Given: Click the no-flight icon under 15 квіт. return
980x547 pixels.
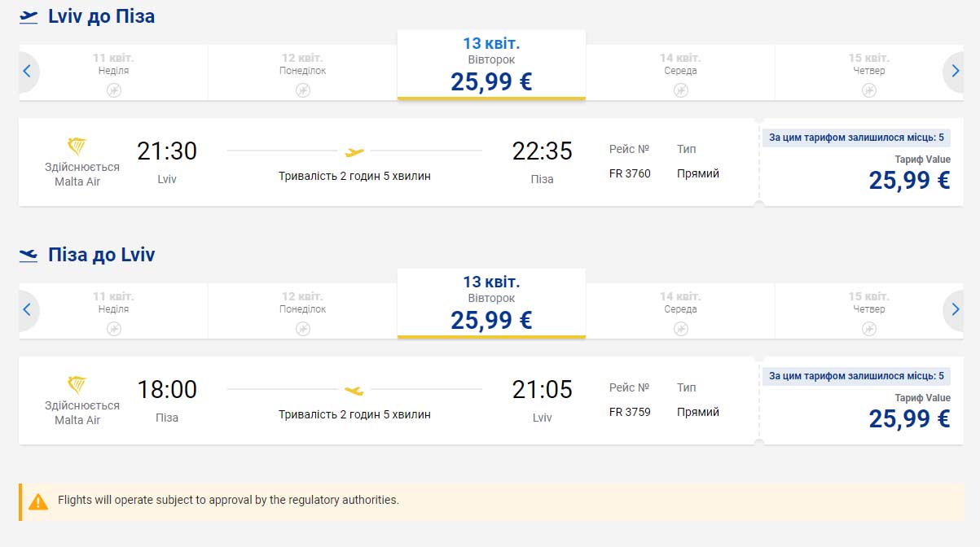Looking at the screenshot, I should (x=868, y=329).
